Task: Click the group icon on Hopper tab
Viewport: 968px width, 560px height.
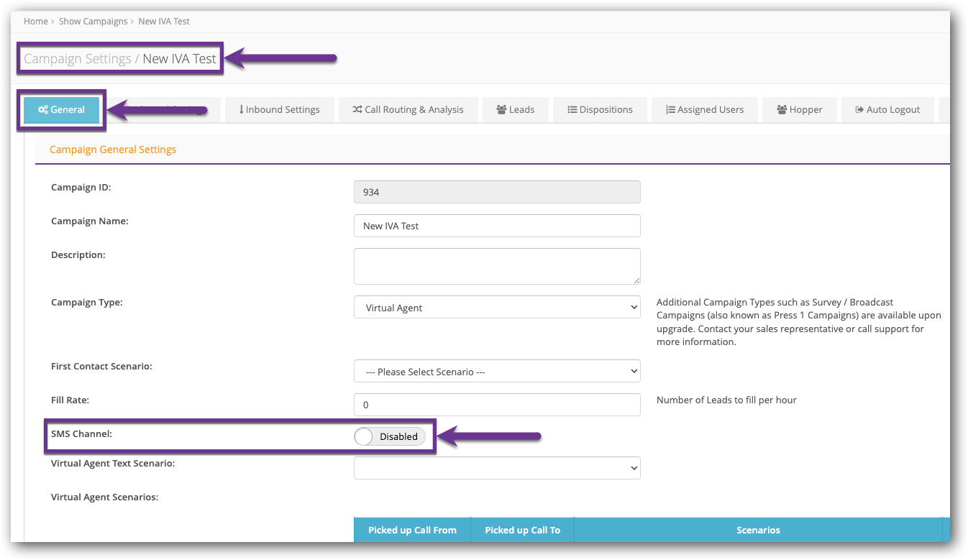Action: click(782, 110)
